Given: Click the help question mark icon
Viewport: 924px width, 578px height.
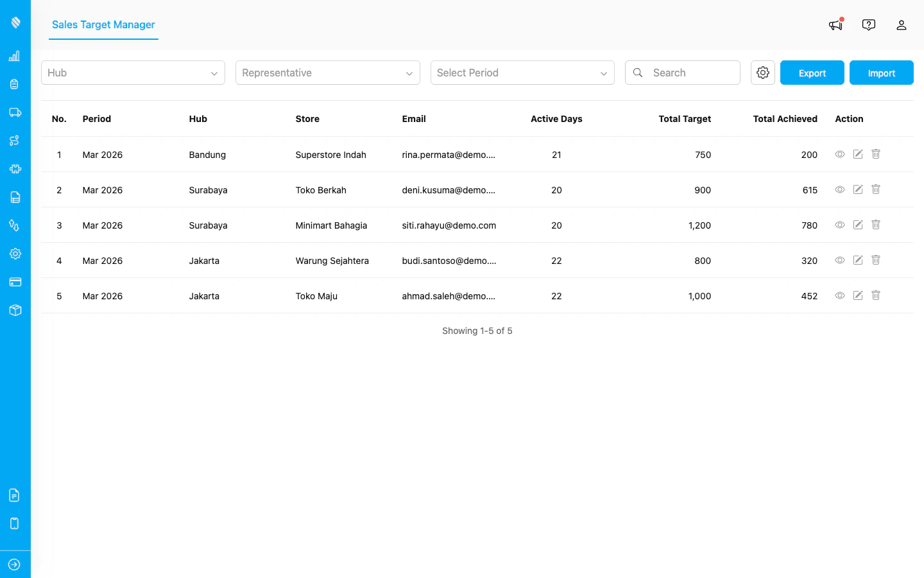Looking at the screenshot, I should [868, 24].
